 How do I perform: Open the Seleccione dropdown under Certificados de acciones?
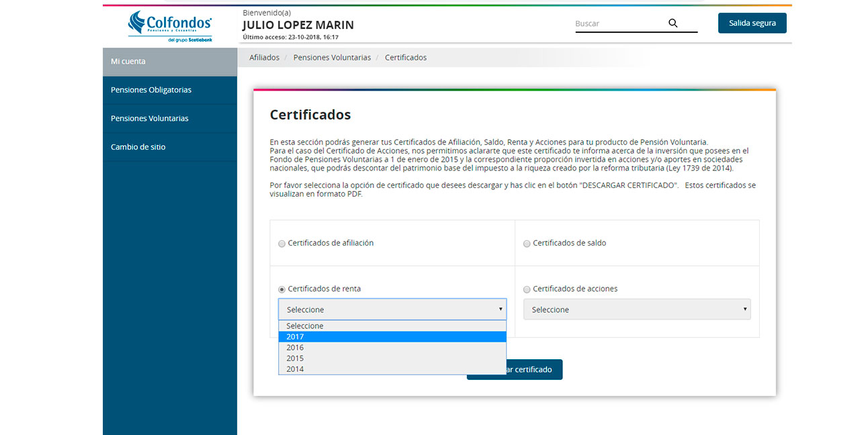click(x=636, y=309)
